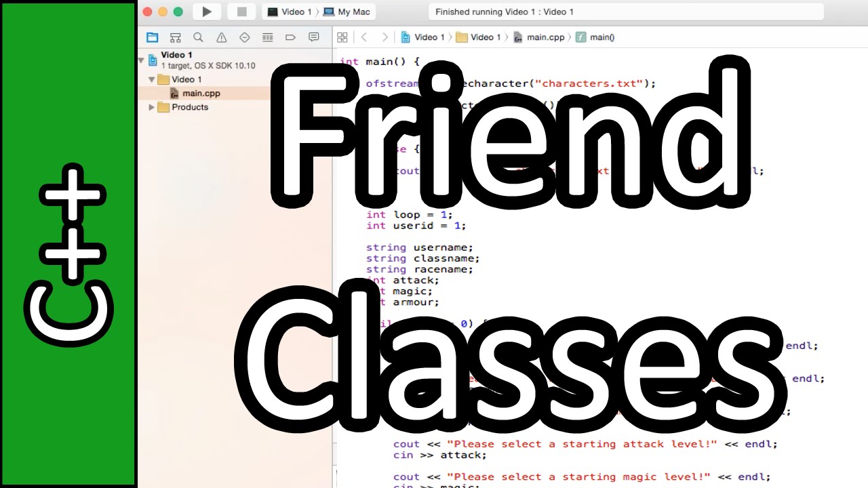Viewport: 868px width, 488px height.
Task: Open the Test navigator
Action: point(245,37)
